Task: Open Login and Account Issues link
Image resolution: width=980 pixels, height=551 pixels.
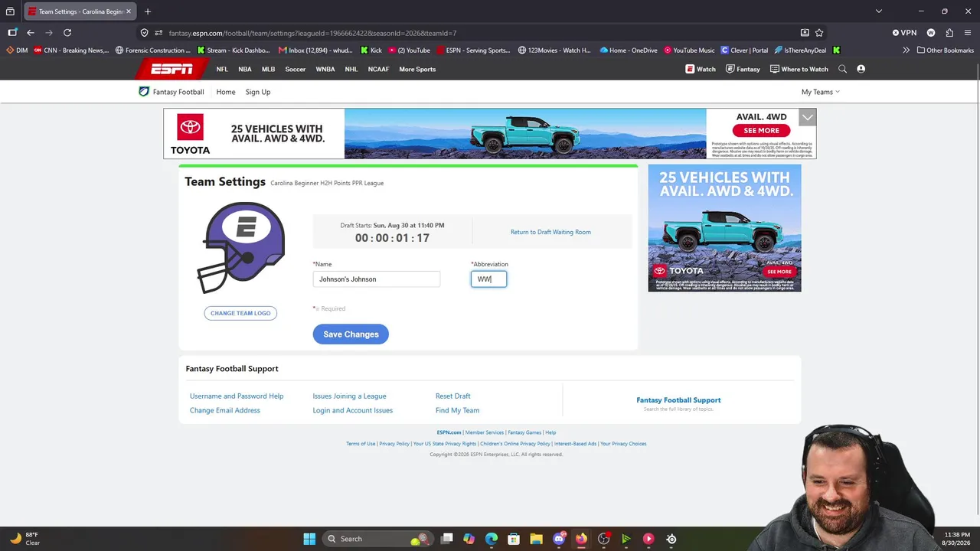Action: pyautogui.click(x=352, y=410)
